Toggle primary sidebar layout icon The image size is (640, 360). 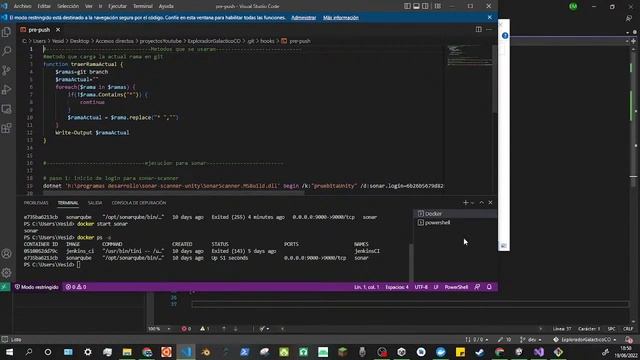pyautogui.click(x=407, y=6)
